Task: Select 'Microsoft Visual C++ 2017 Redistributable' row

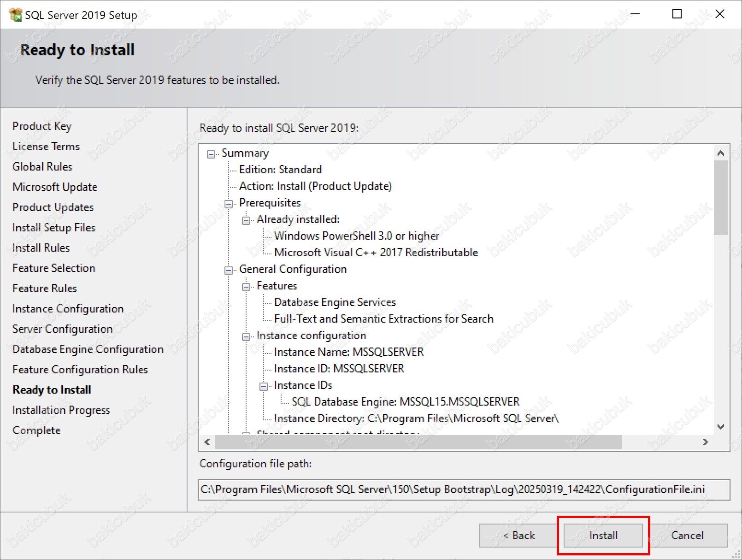Action: (376, 253)
